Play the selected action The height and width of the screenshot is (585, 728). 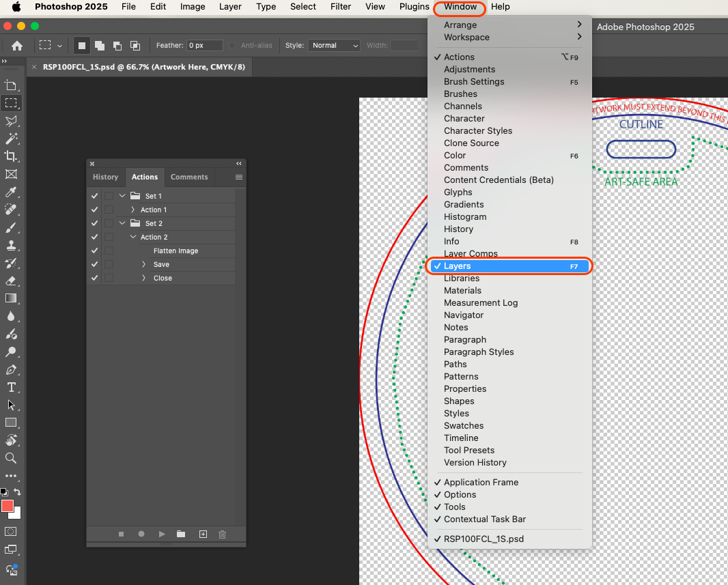click(x=162, y=534)
